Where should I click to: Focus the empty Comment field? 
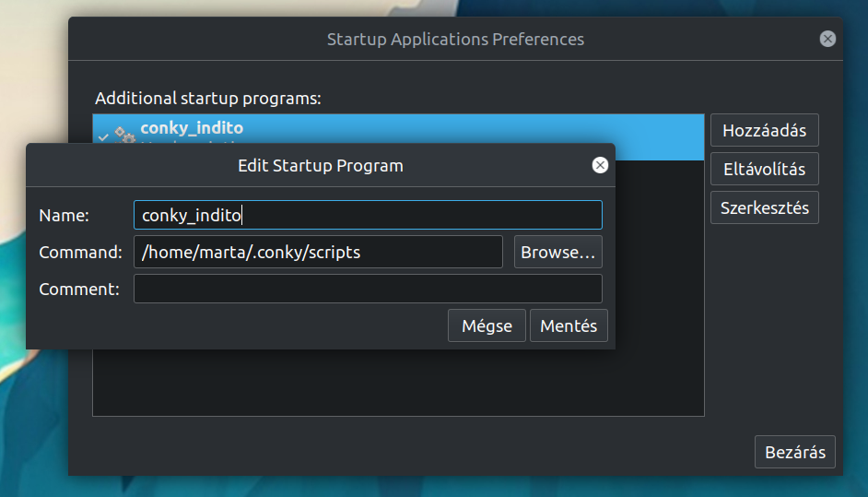click(x=368, y=289)
